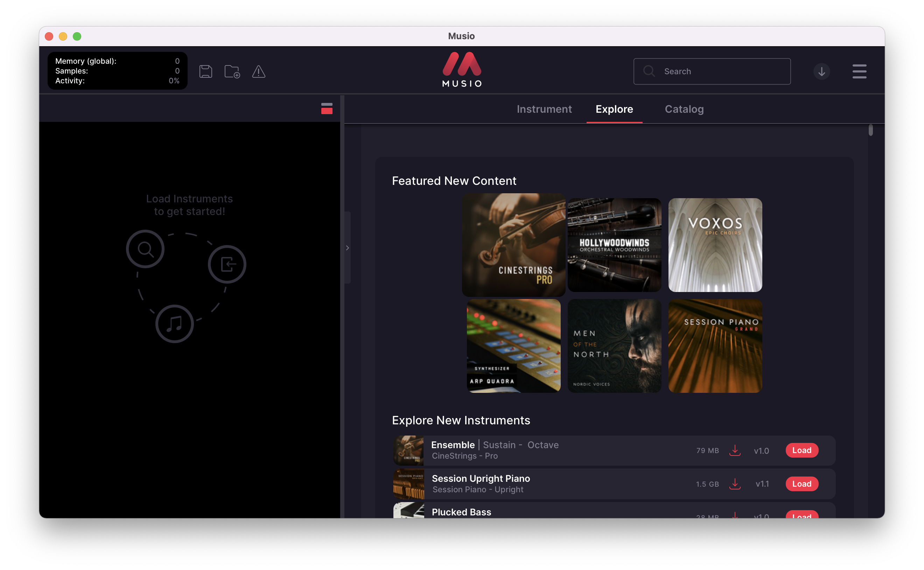Open the hamburger main menu
Screen dimensions: 924x570
859,71
